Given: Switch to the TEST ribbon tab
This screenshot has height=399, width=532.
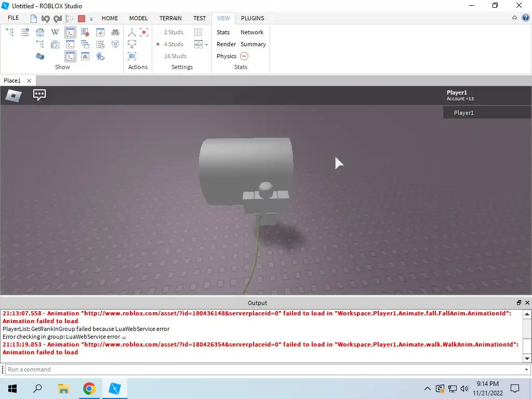Looking at the screenshot, I should (x=199, y=18).
